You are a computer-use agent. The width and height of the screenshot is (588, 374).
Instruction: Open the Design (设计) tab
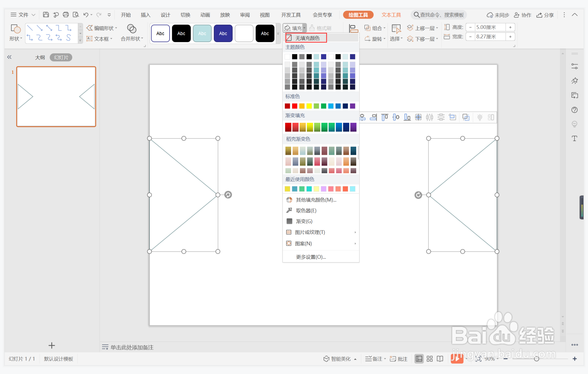[x=165, y=15]
